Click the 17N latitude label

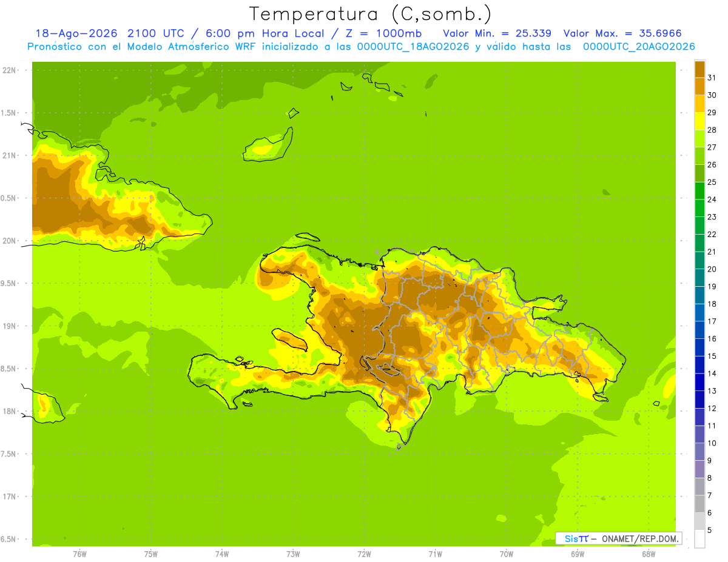tap(9, 497)
